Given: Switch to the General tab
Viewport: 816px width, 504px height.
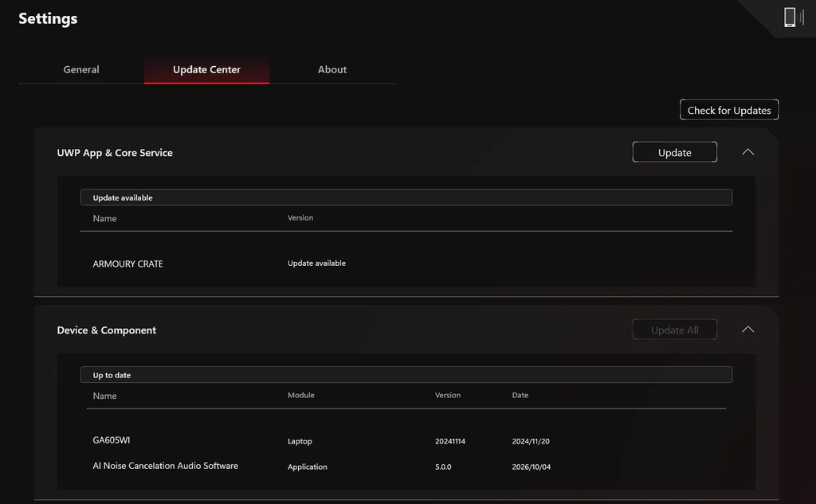Looking at the screenshot, I should (x=81, y=69).
